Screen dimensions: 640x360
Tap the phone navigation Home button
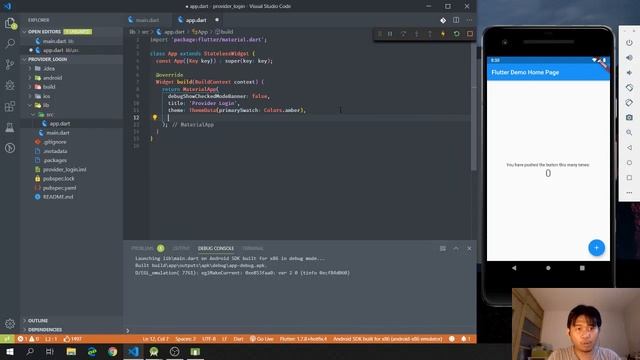pos(548,268)
